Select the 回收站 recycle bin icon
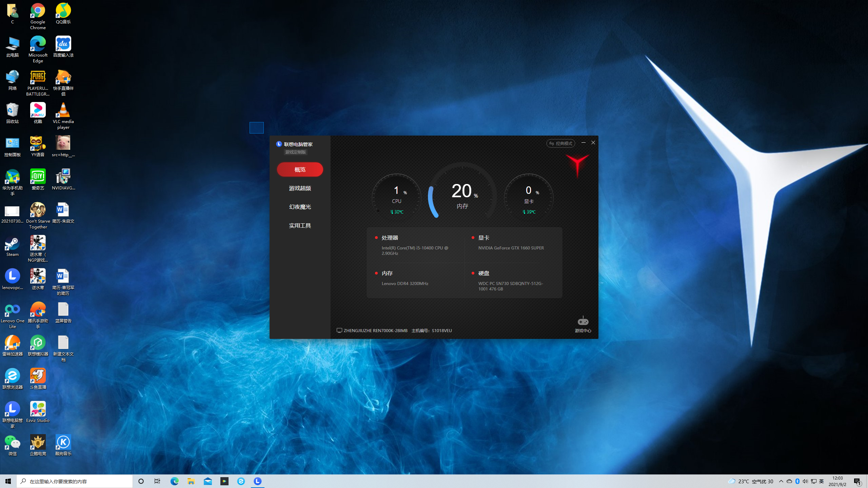This screenshot has width=868, height=488. point(12,113)
